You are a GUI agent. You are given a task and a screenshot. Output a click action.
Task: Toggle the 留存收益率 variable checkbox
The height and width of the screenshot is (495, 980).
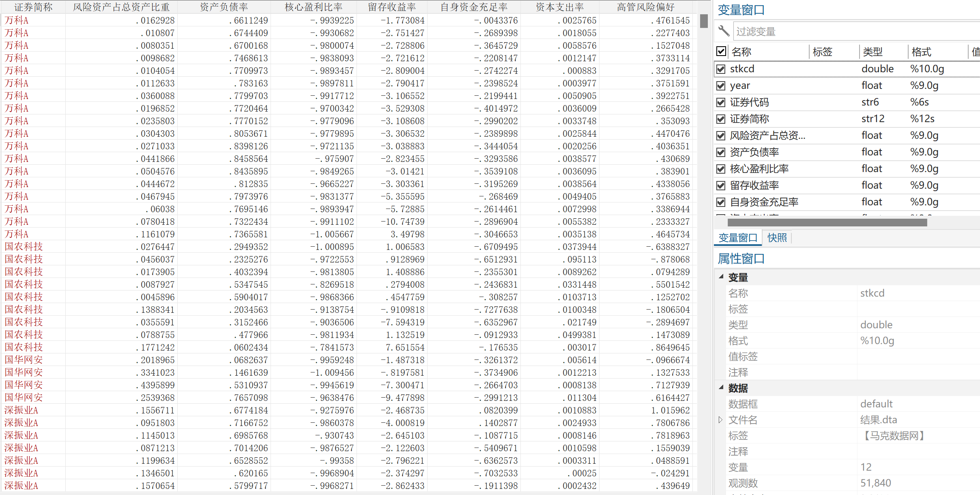[x=721, y=185]
